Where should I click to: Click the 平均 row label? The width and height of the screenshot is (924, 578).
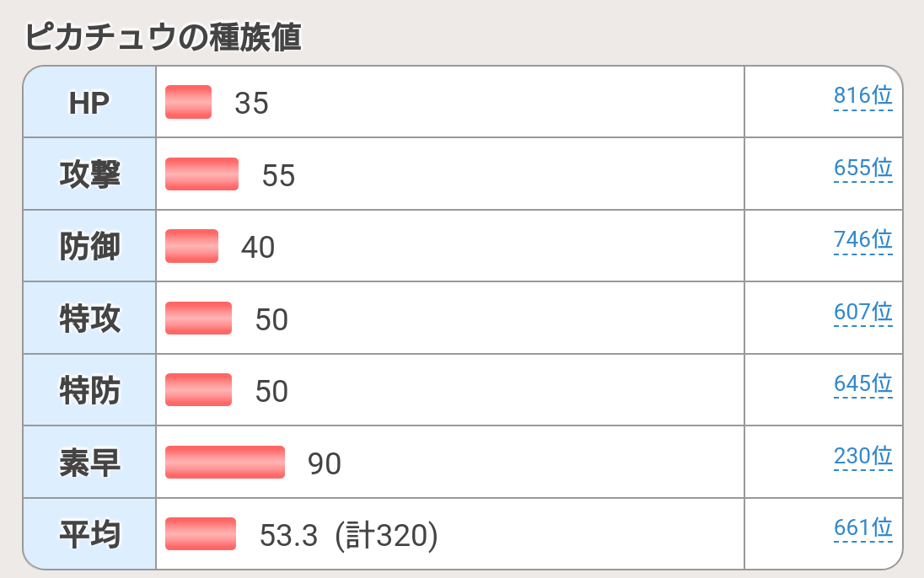[x=89, y=534]
